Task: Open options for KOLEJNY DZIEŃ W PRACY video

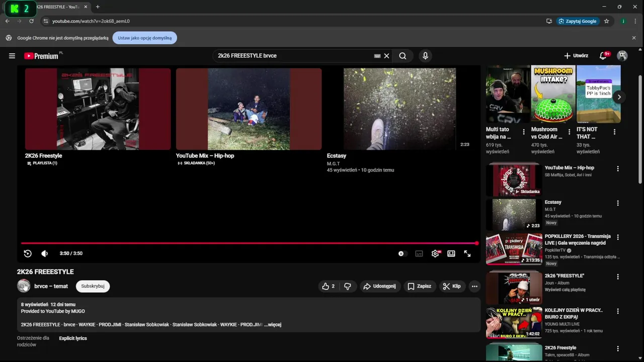Action: click(618, 311)
